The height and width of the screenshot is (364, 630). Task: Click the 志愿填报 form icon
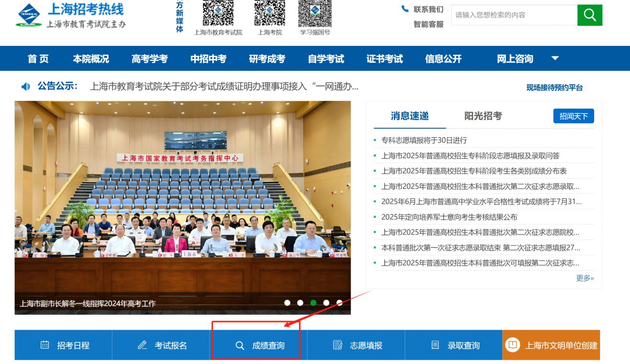coord(338,345)
